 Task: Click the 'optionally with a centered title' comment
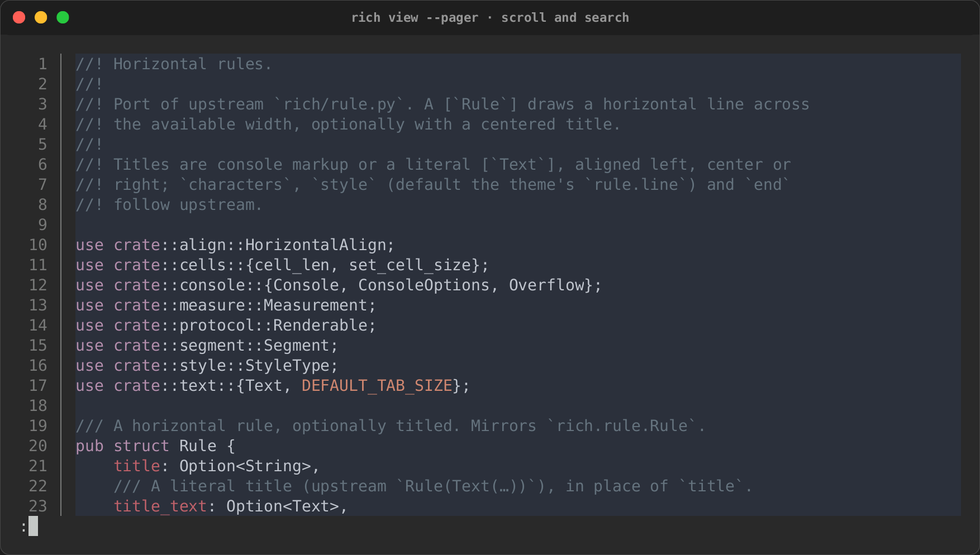[x=465, y=125]
